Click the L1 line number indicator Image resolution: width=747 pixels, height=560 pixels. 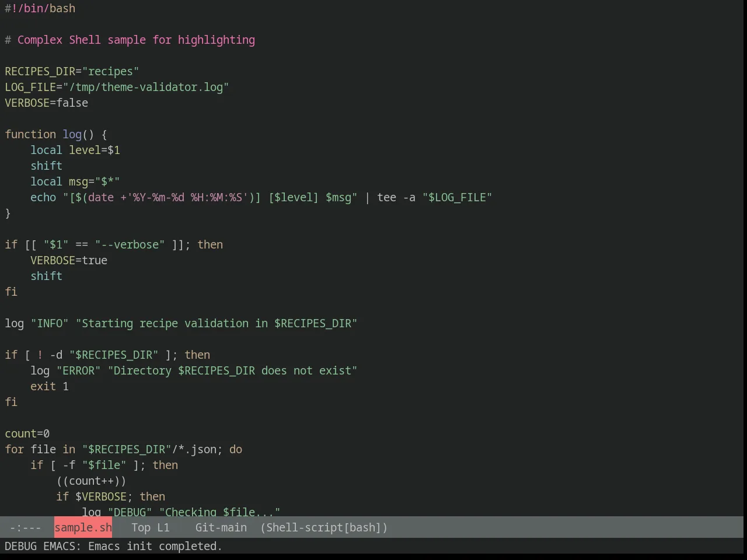click(x=163, y=527)
